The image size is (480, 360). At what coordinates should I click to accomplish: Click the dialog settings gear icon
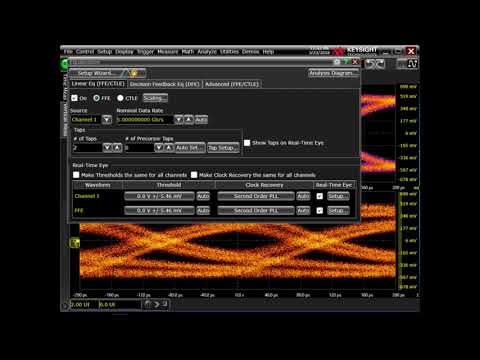point(337,62)
